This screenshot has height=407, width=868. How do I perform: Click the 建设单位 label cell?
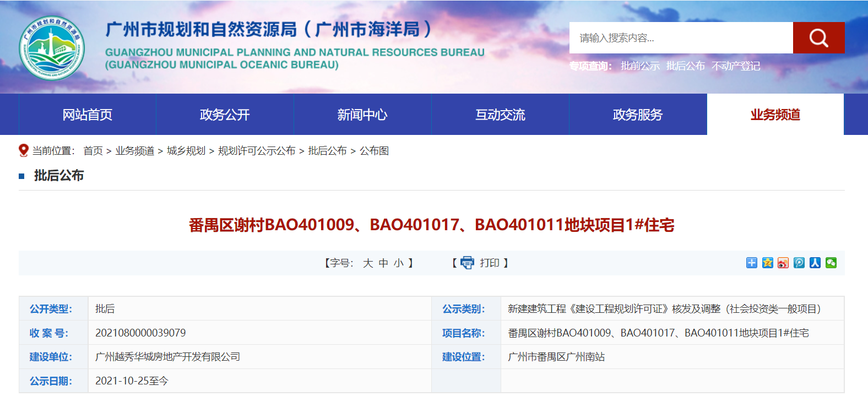click(53, 357)
